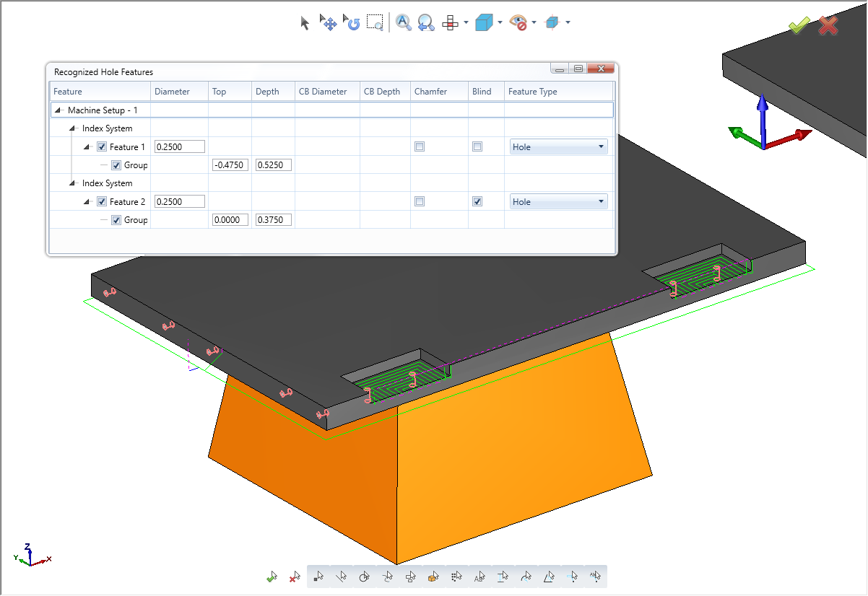Accept changes with the green checkmark

tap(798, 25)
